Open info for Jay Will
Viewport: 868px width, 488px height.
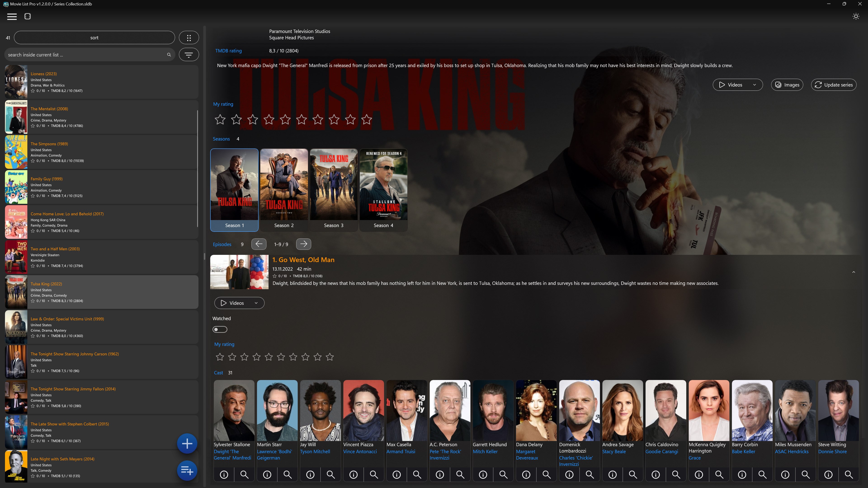[x=310, y=474]
